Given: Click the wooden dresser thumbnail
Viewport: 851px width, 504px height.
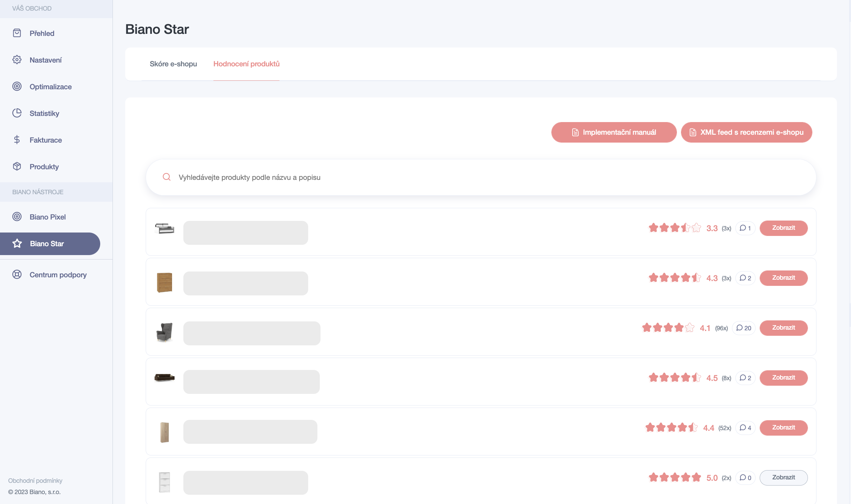Looking at the screenshot, I should pyautogui.click(x=165, y=282).
